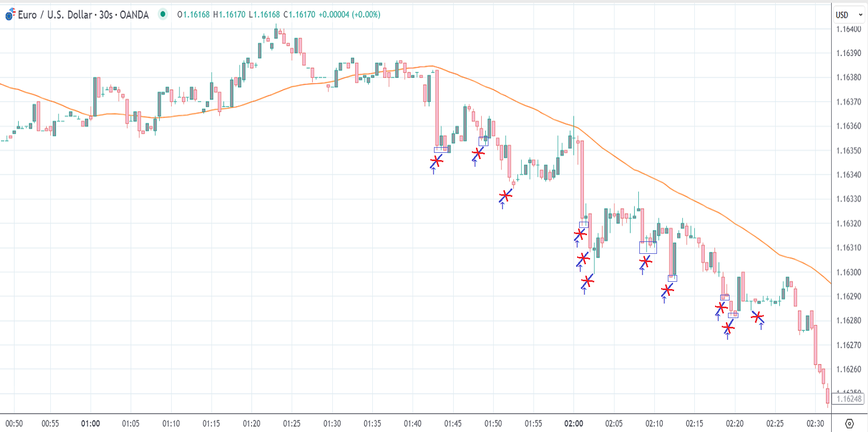
Task: Click the current price label 1.16248
Action: point(849,399)
